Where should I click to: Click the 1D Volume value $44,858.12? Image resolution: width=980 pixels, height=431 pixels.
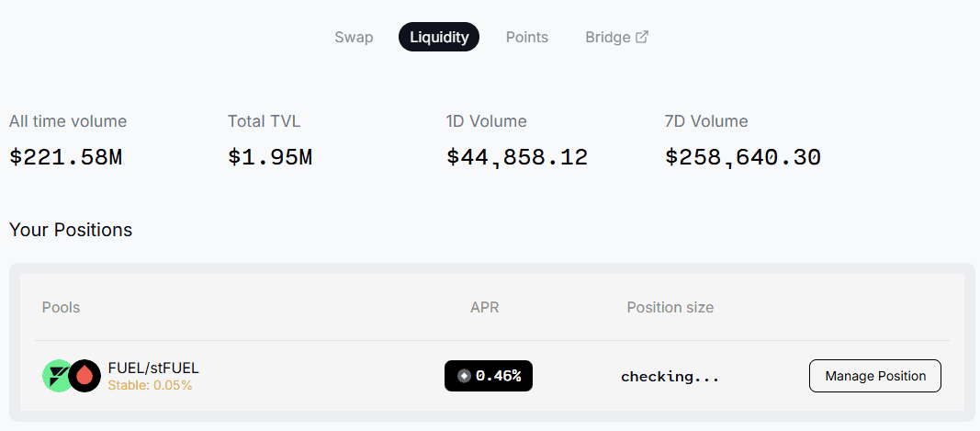click(x=517, y=157)
